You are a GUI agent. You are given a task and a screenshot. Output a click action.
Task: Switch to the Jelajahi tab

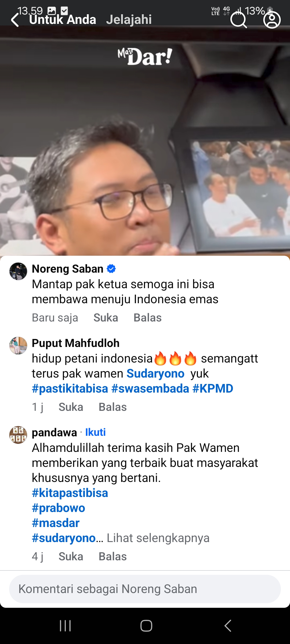pos(129,20)
